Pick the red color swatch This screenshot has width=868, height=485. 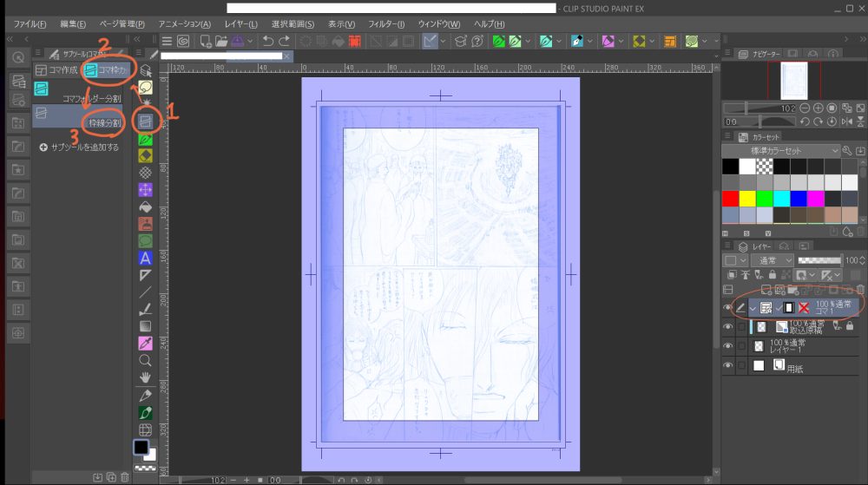730,199
